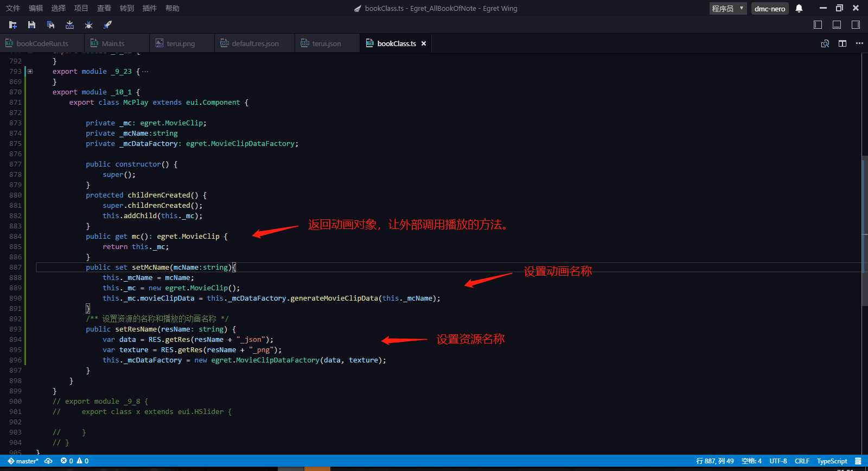This screenshot has height=471, width=868.
Task: Click MovieClipDataFactory on line 896
Action: click(x=278, y=360)
